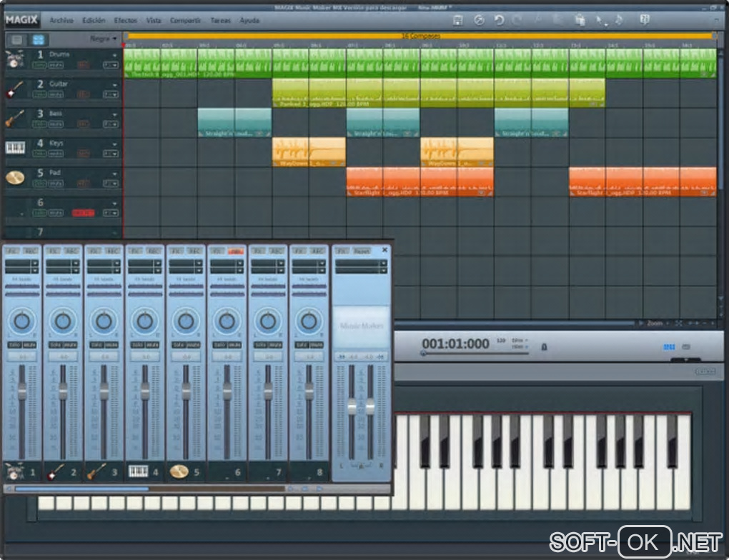Select the orange Pad clip at bar 7

pyautogui.click(x=420, y=181)
